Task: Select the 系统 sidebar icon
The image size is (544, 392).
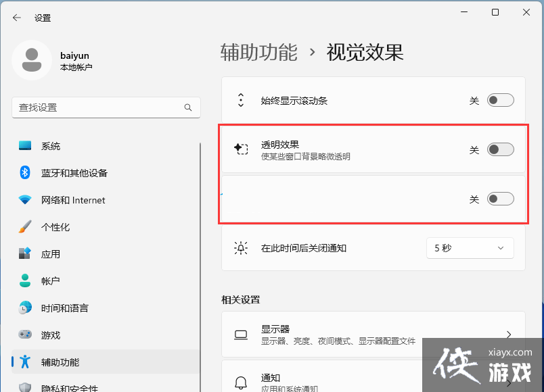Action: click(x=26, y=146)
